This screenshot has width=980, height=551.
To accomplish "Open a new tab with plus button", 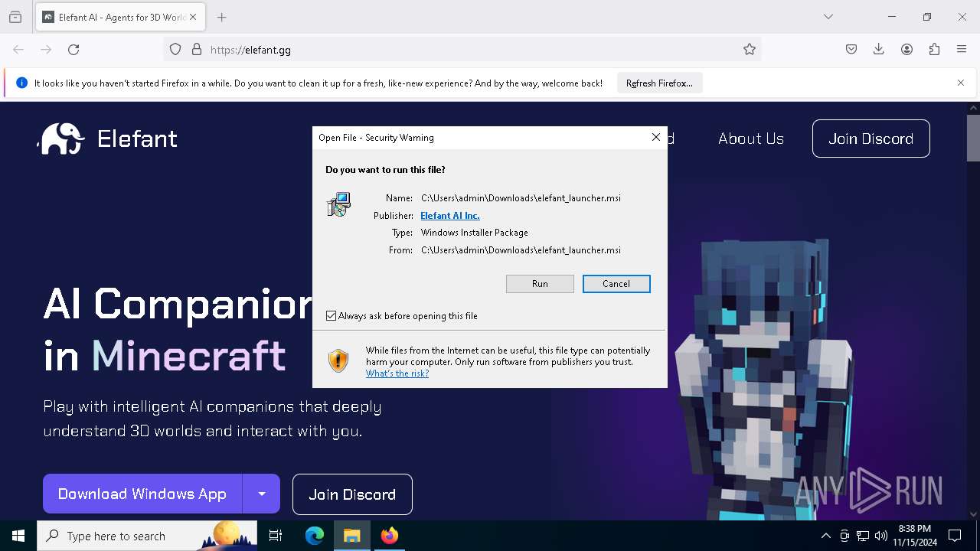I will pos(221,17).
